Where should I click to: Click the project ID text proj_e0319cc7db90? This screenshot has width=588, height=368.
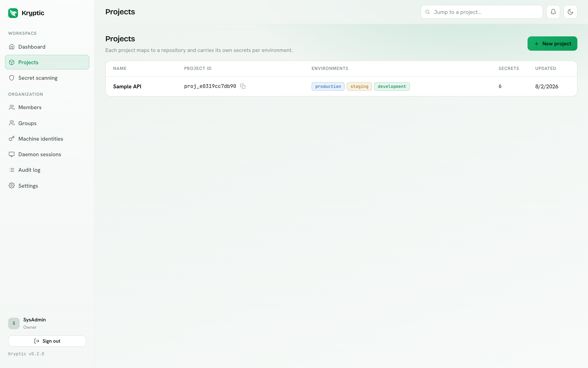(x=210, y=86)
